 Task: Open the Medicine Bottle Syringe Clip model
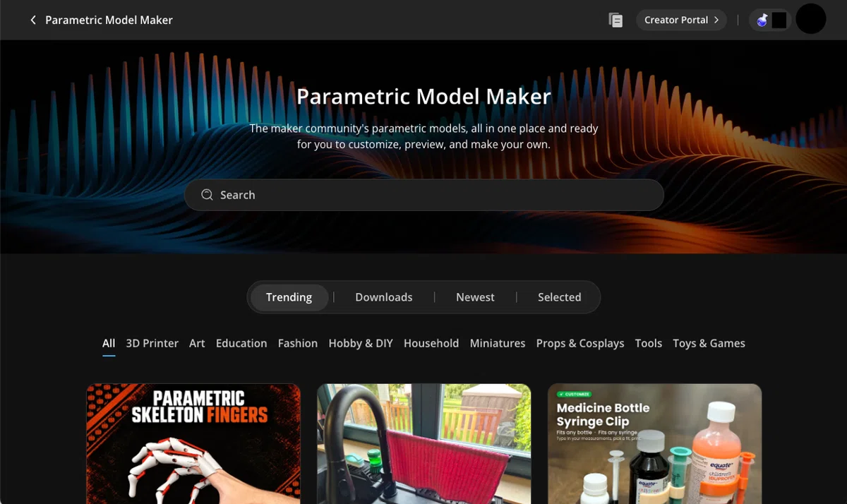pos(655,444)
